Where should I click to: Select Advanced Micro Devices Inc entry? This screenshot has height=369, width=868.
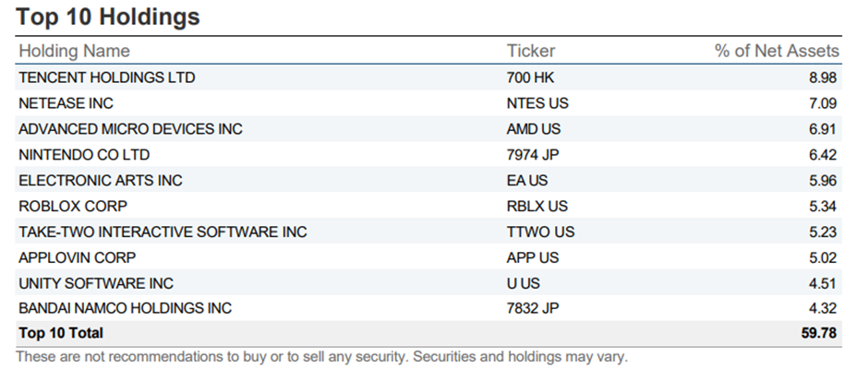click(130, 129)
